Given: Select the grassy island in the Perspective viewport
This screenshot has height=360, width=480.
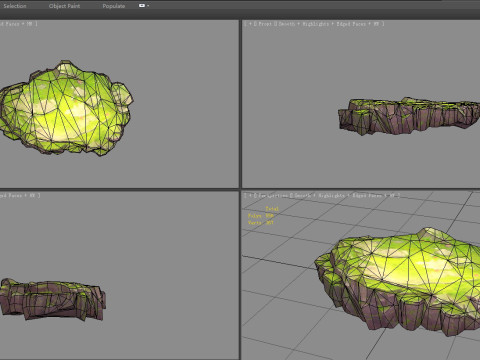Looking at the screenshot, I should (397, 281).
